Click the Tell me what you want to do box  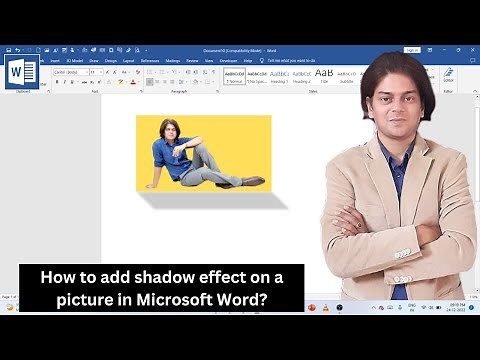(287, 61)
